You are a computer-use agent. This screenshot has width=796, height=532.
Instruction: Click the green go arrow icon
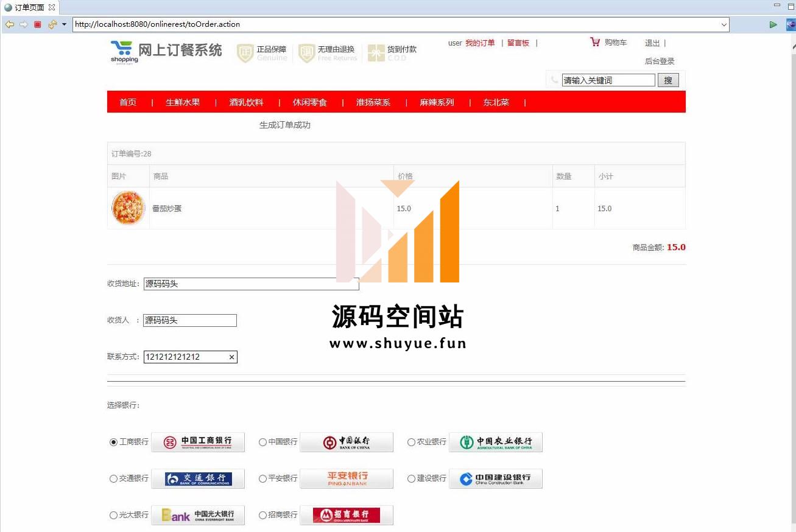(x=773, y=24)
